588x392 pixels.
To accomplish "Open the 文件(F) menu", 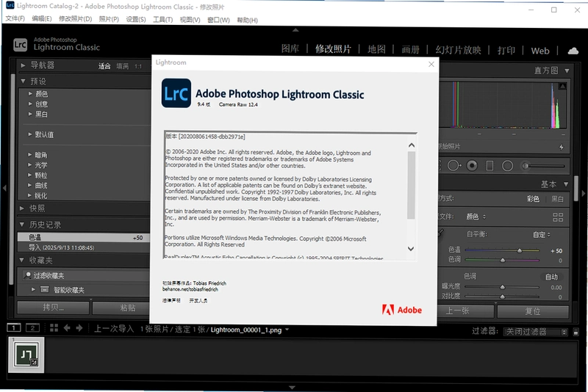I will 15,19.
